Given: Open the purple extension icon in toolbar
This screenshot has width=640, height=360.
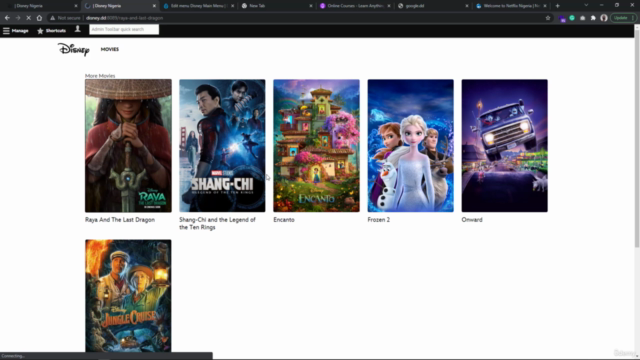Looking at the screenshot, I should click(562, 18).
